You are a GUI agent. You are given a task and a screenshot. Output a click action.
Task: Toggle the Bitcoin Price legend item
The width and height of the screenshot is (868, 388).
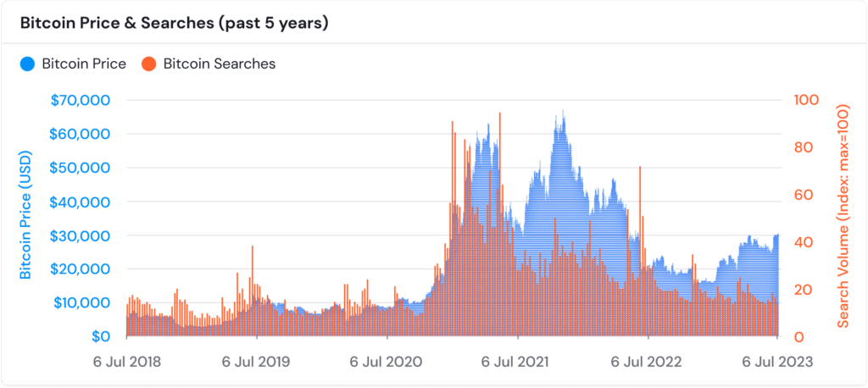[x=73, y=64]
